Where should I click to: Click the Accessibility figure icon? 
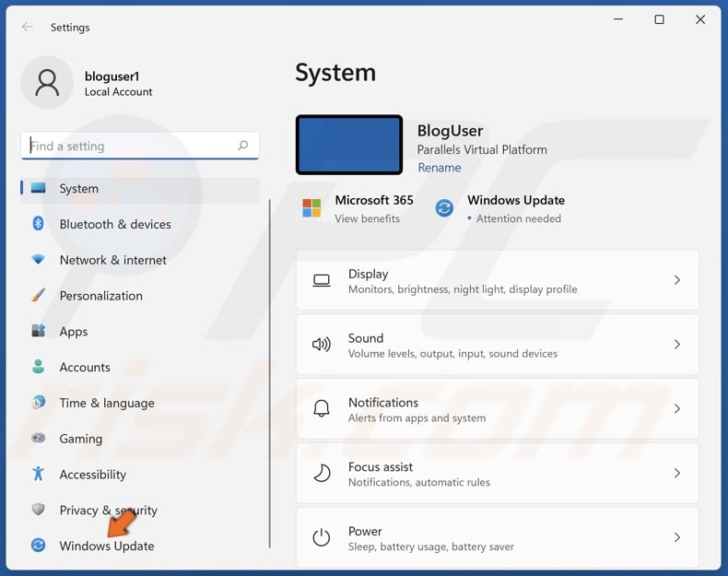coord(38,474)
